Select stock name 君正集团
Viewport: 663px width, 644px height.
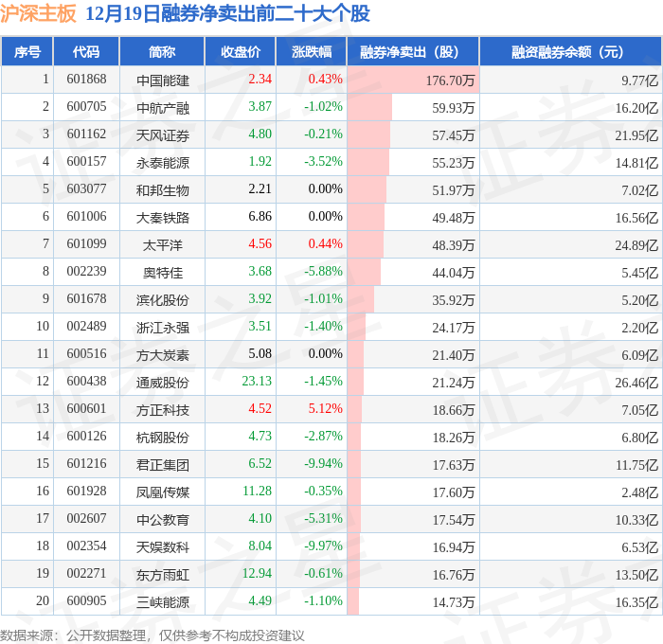(x=163, y=465)
